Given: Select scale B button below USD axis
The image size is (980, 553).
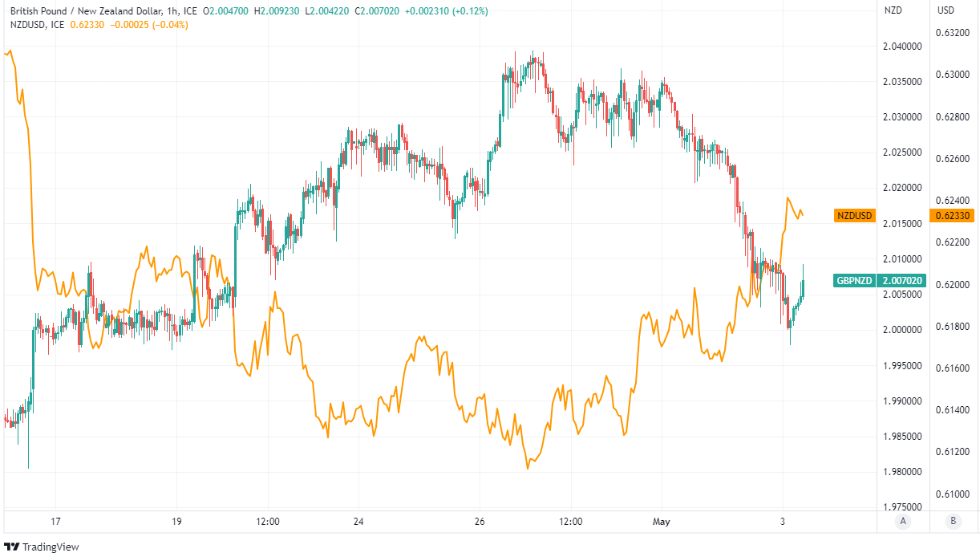Looking at the screenshot, I should [x=953, y=521].
